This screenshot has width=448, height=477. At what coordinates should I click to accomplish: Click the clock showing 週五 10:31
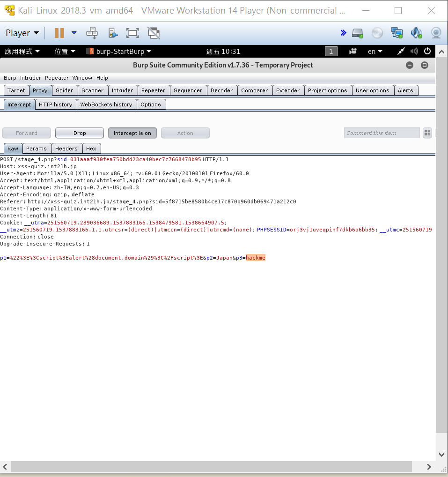(x=223, y=52)
